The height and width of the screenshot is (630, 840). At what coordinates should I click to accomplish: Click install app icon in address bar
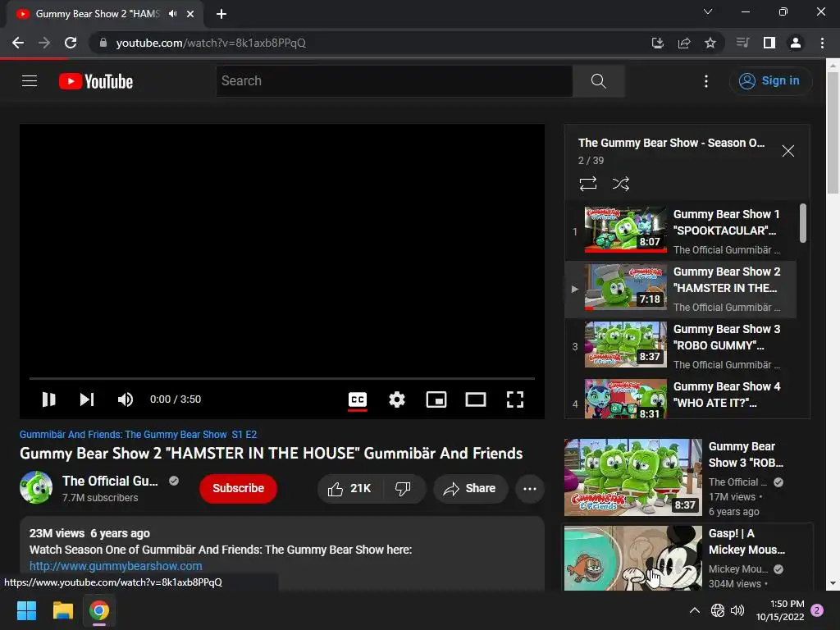pos(657,43)
